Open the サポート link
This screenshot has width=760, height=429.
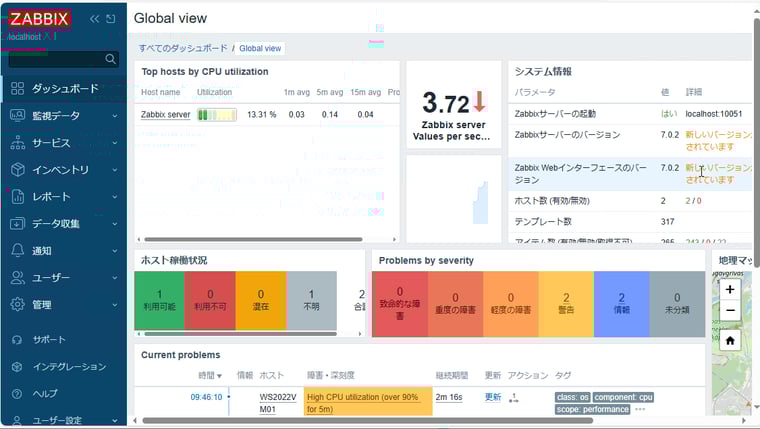click(48, 340)
